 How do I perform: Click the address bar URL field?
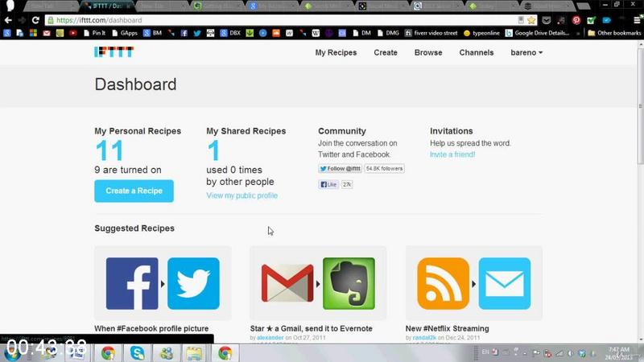pyautogui.click(x=283, y=20)
